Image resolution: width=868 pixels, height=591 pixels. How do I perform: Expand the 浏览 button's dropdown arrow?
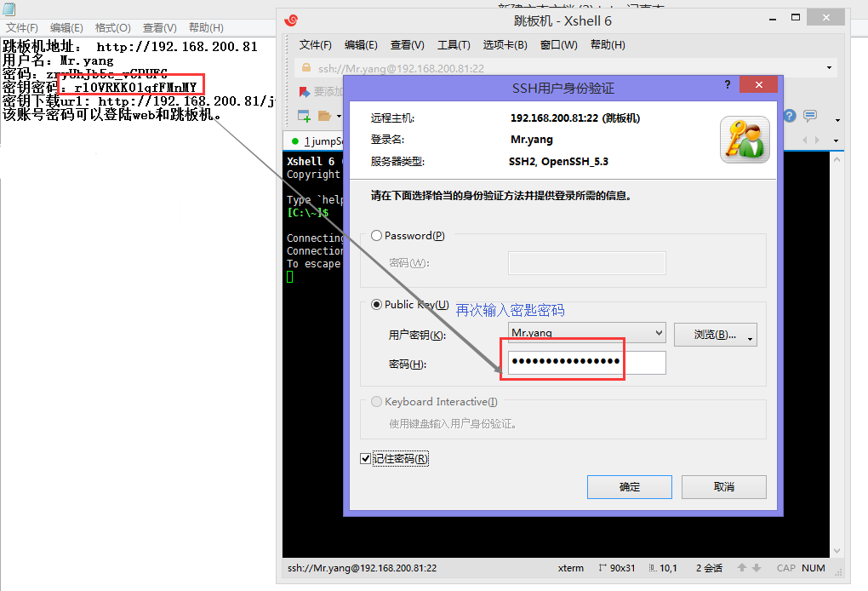pos(750,338)
